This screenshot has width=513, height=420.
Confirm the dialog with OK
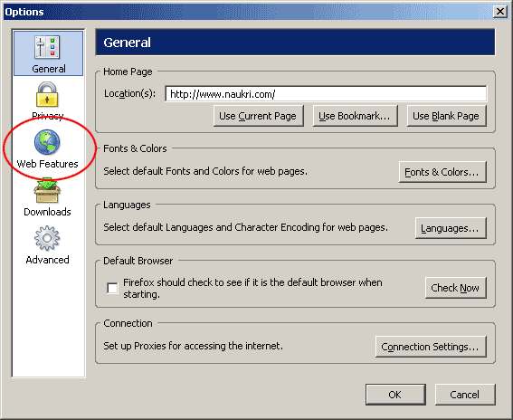point(395,395)
